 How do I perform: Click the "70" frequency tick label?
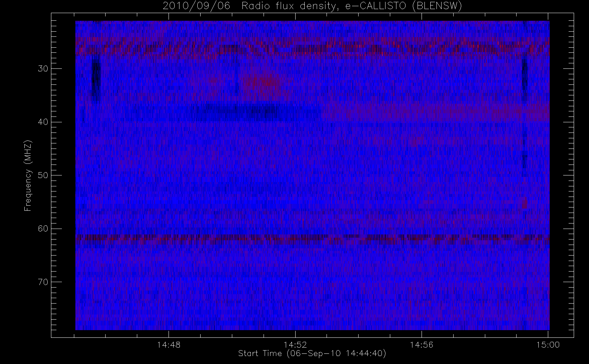point(43,282)
